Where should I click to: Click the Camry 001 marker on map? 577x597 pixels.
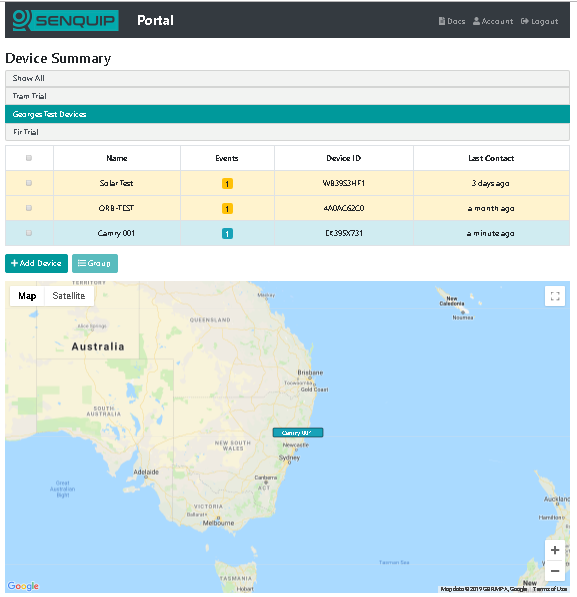pyautogui.click(x=298, y=433)
